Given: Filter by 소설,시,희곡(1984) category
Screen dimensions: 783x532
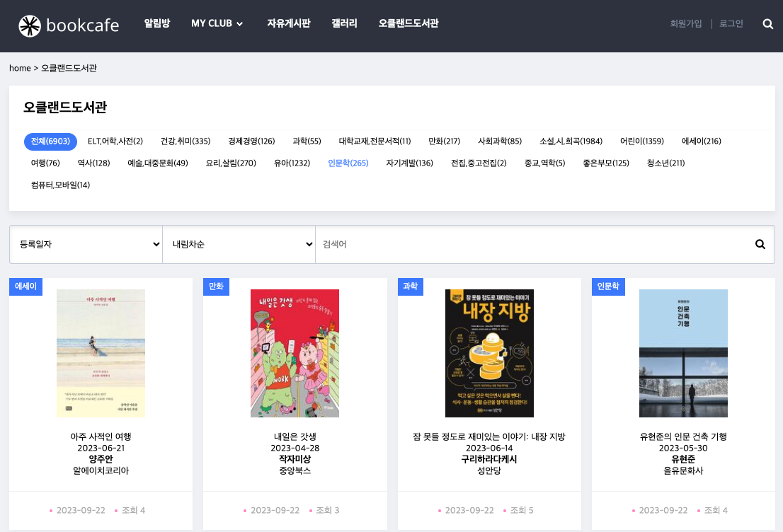Looking at the screenshot, I should [571, 141].
